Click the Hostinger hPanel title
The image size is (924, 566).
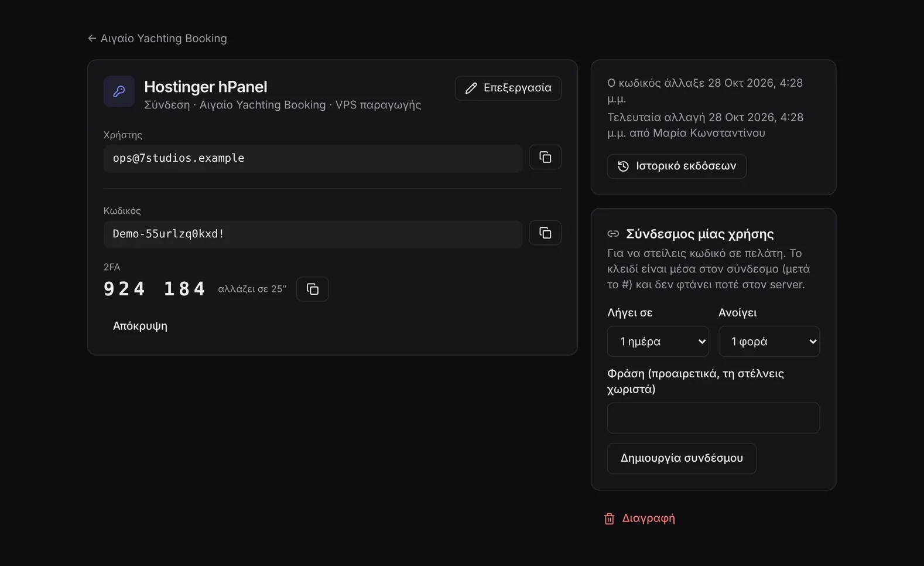click(x=206, y=87)
